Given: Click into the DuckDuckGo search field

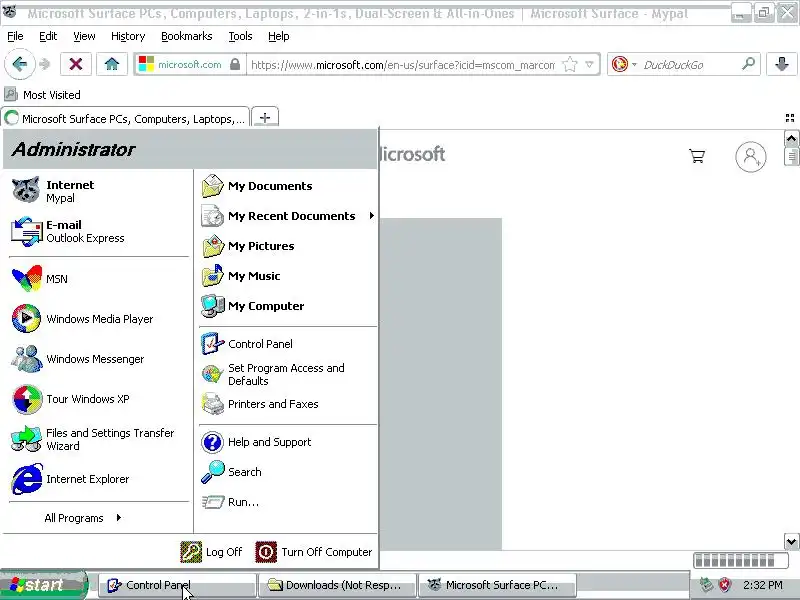Looking at the screenshot, I should coord(689,65).
